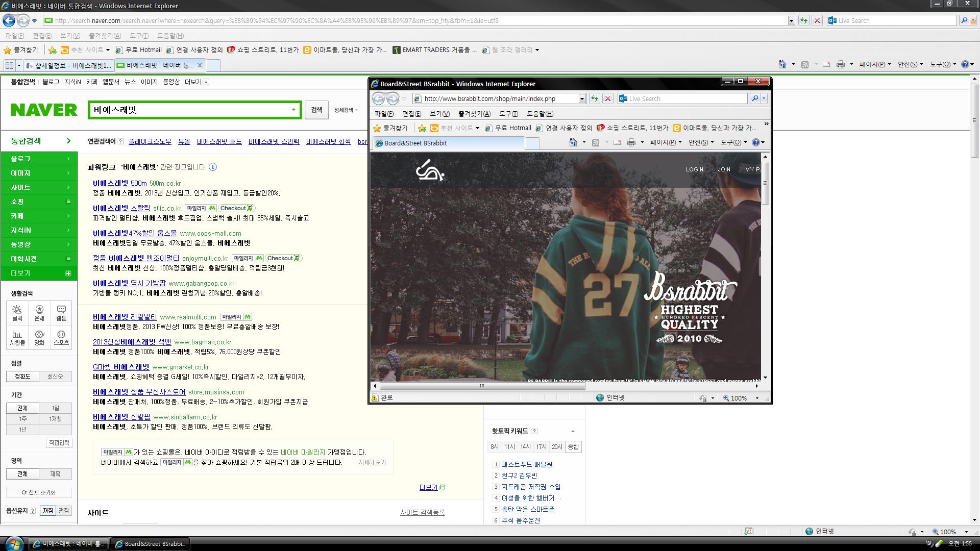Viewport: 980px width, 551px height.
Task: Select the 1년 period filter
Action: coord(22,430)
